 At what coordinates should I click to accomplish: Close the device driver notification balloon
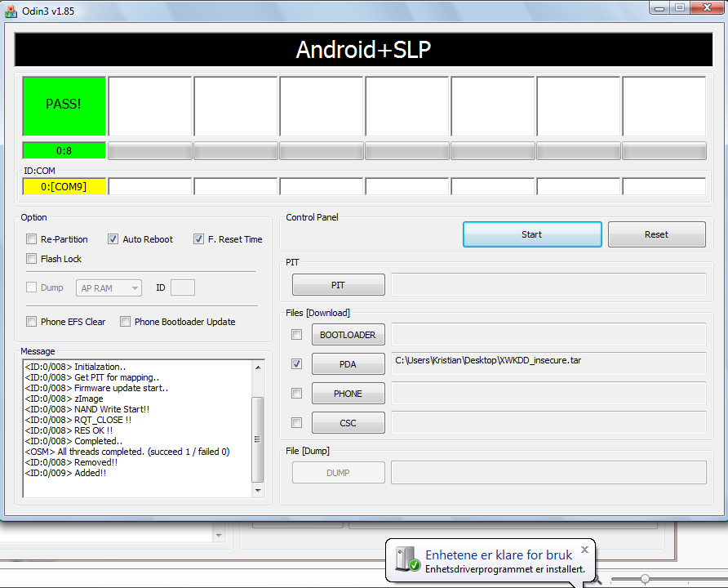[584, 550]
